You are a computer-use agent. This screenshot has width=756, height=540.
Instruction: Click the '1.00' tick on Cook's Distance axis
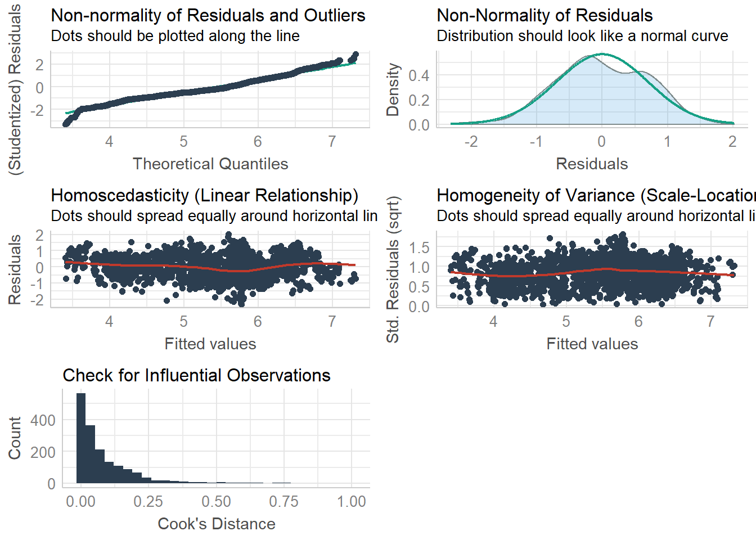[351, 501]
